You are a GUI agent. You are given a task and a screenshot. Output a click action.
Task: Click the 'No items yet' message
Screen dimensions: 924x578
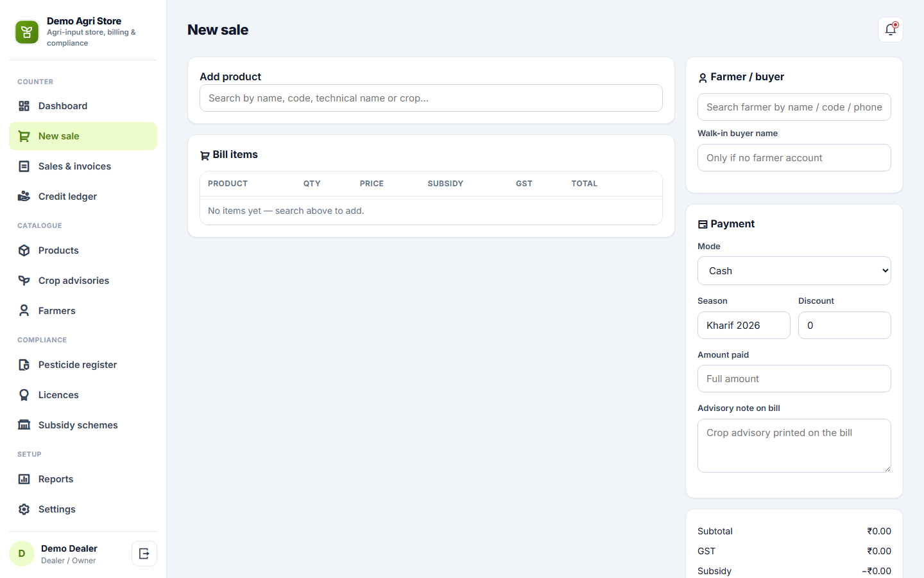pos(286,211)
